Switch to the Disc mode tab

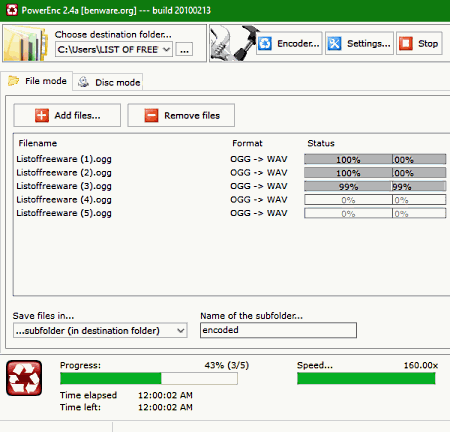tap(108, 82)
